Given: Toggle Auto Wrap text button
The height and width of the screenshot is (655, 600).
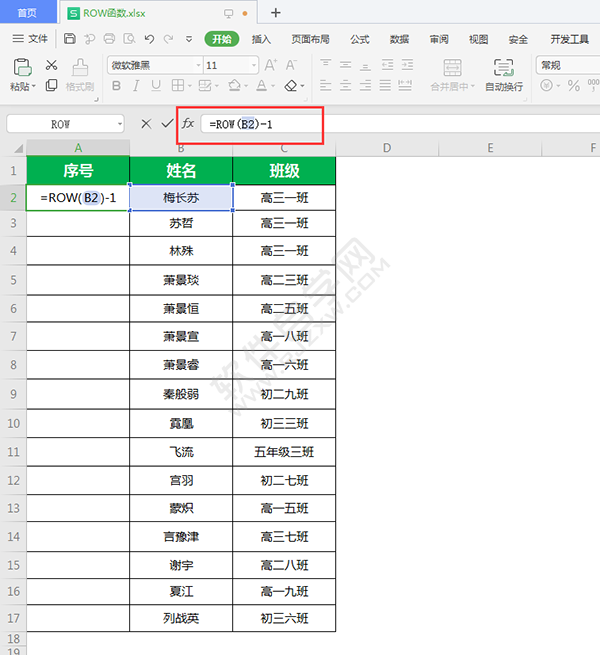Looking at the screenshot, I should point(504,75).
